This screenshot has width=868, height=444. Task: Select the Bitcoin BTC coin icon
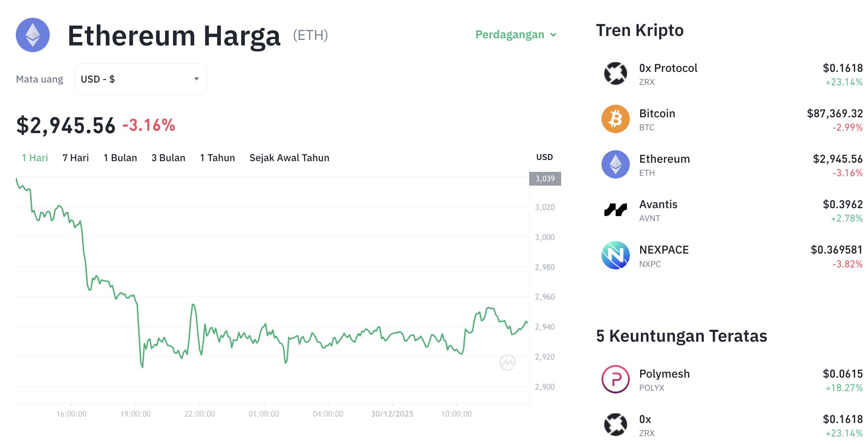(615, 119)
